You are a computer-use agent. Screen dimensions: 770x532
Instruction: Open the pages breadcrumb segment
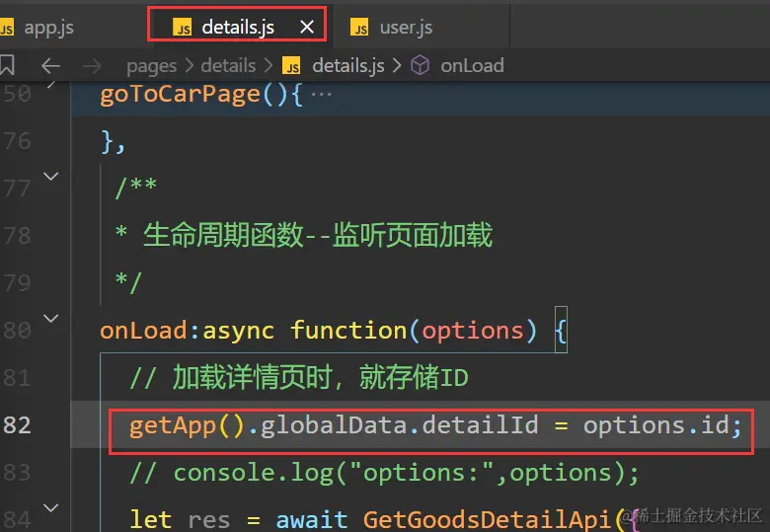(151, 66)
